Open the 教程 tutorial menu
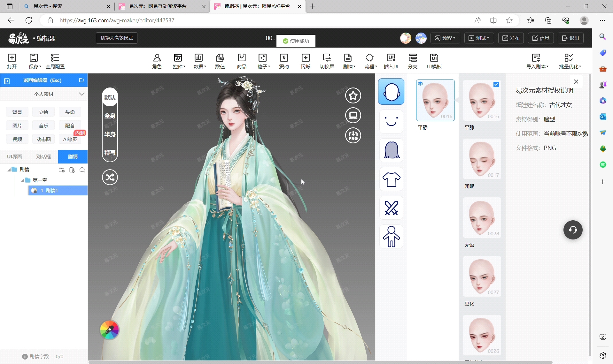This screenshot has height=364, width=613. pos(445,38)
